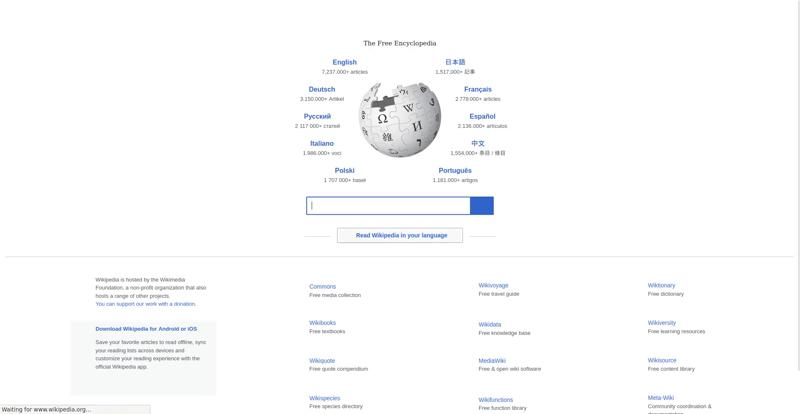Open the Japanese 日本語 Wikipedia link
The image size is (800, 414).
tap(455, 62)
